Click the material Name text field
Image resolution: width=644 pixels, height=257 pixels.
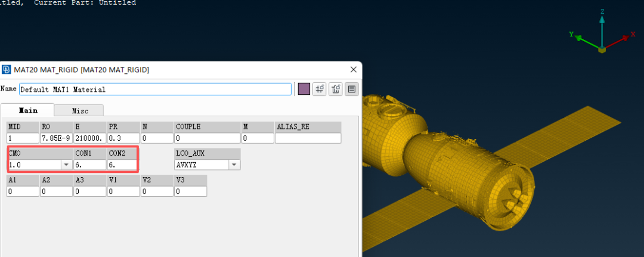tap(155, 89)
